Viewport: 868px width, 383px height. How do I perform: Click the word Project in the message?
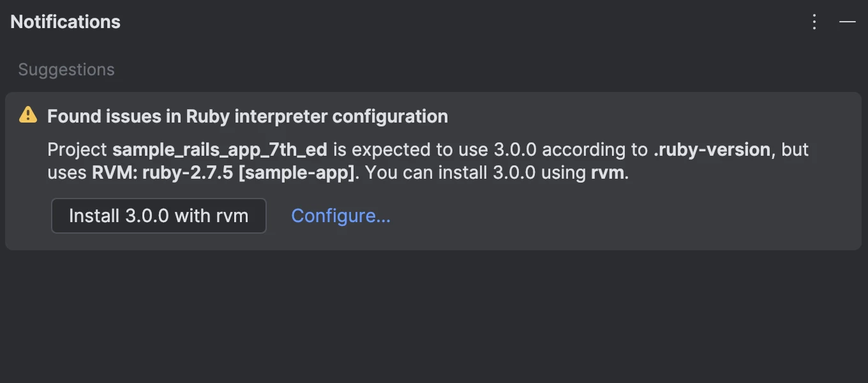(x=77, y=150)
